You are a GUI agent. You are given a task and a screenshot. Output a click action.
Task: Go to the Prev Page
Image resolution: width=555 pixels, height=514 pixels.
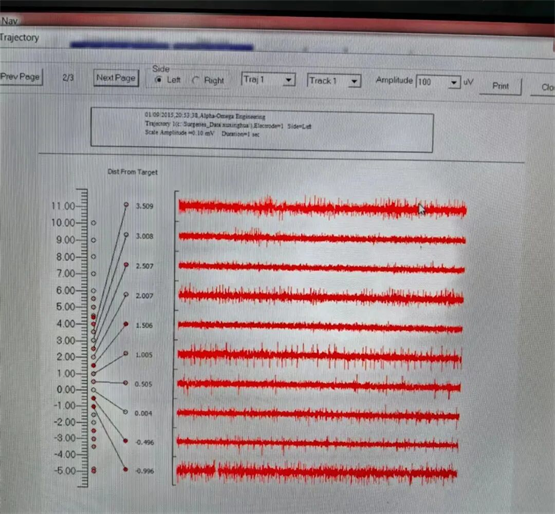21,77
